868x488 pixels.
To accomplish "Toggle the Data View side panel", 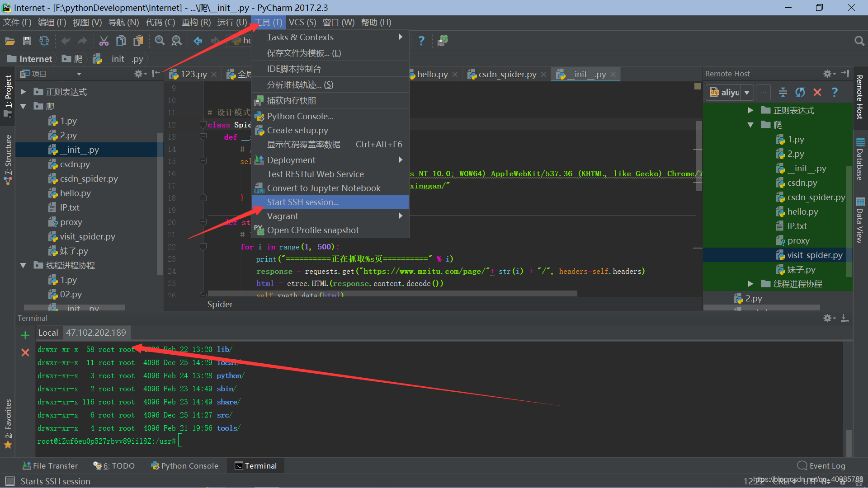I will (x=860, y=221).
